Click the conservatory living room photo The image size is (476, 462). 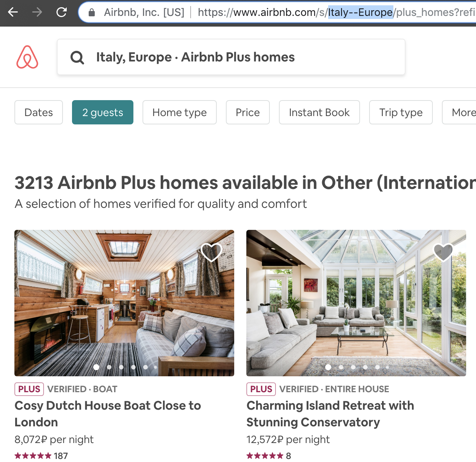point(356,303)
